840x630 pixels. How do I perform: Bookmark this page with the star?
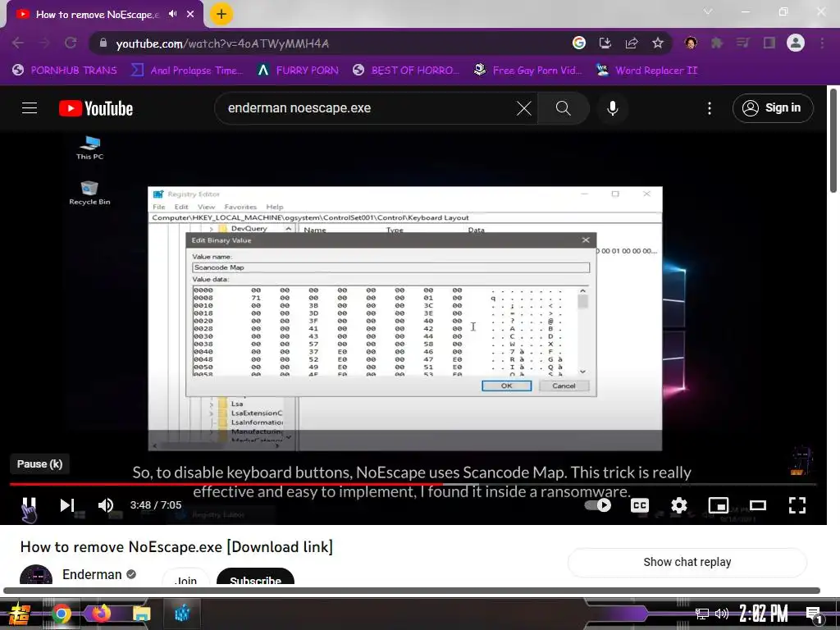[x=658, y=43]
